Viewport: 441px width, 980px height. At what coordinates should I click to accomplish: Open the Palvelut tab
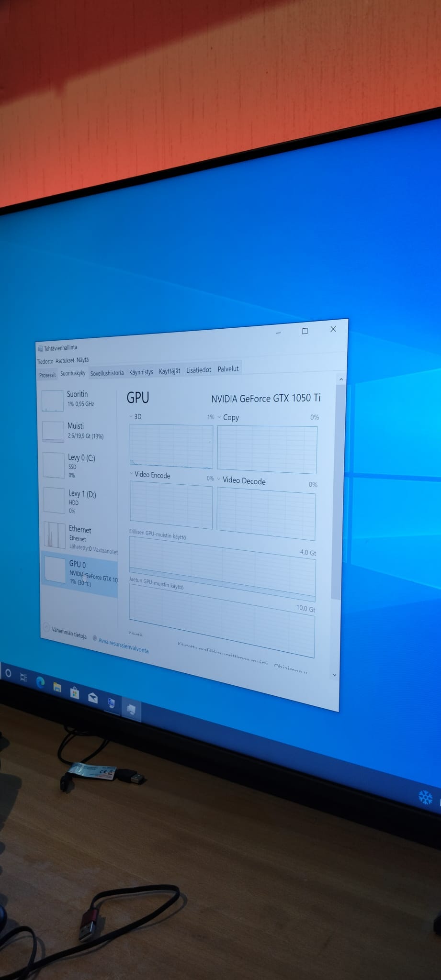(x=228, y=369)
